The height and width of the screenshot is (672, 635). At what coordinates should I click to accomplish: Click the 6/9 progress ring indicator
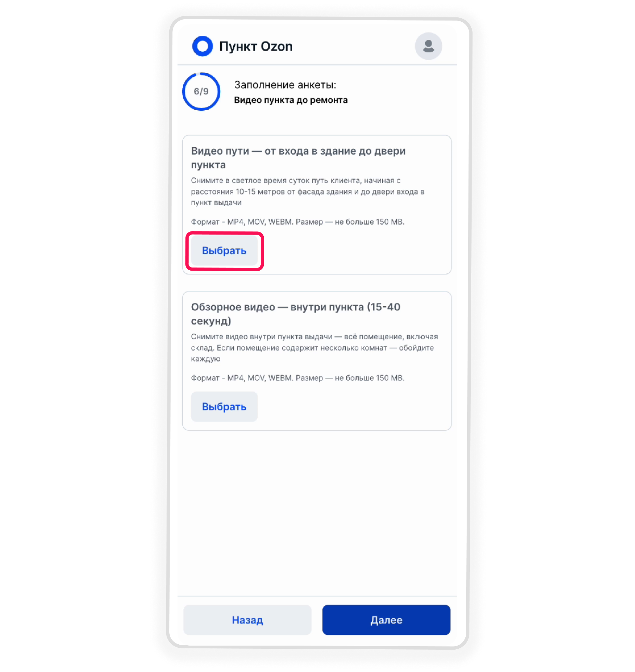pos(201,91)
